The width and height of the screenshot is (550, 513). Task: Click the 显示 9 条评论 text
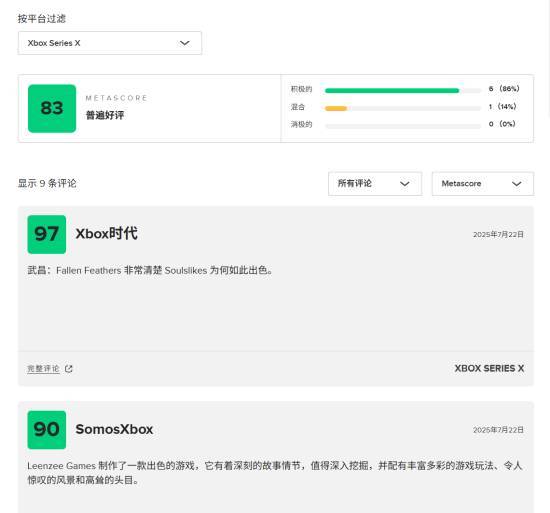click(47, 183)
